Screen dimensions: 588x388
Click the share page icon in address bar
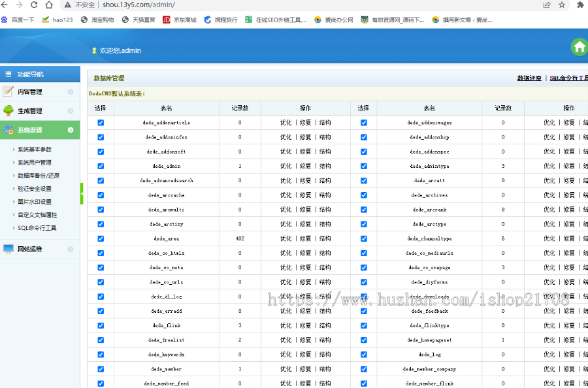547,5
